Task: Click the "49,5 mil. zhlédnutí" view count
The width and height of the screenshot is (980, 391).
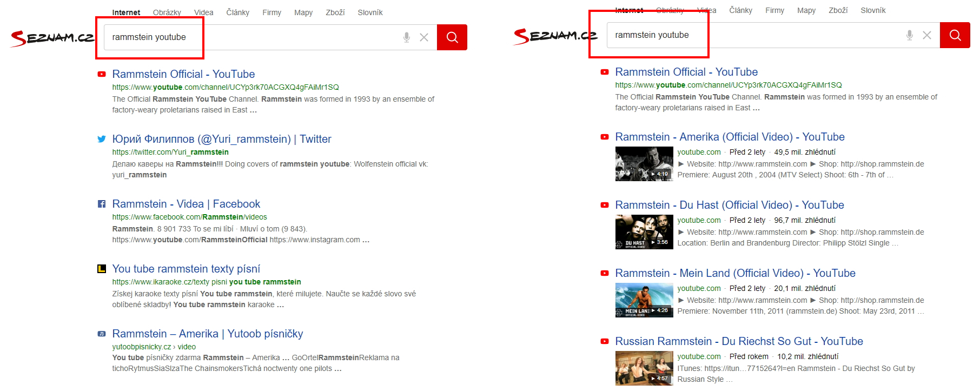Action: click(x=805, y=152)
